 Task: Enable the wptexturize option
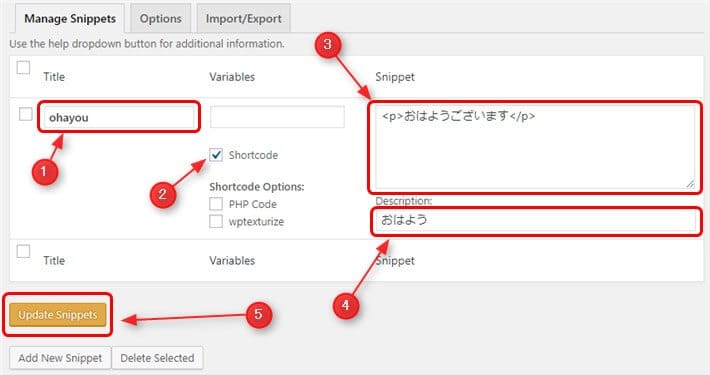click(x=216, y=221)
